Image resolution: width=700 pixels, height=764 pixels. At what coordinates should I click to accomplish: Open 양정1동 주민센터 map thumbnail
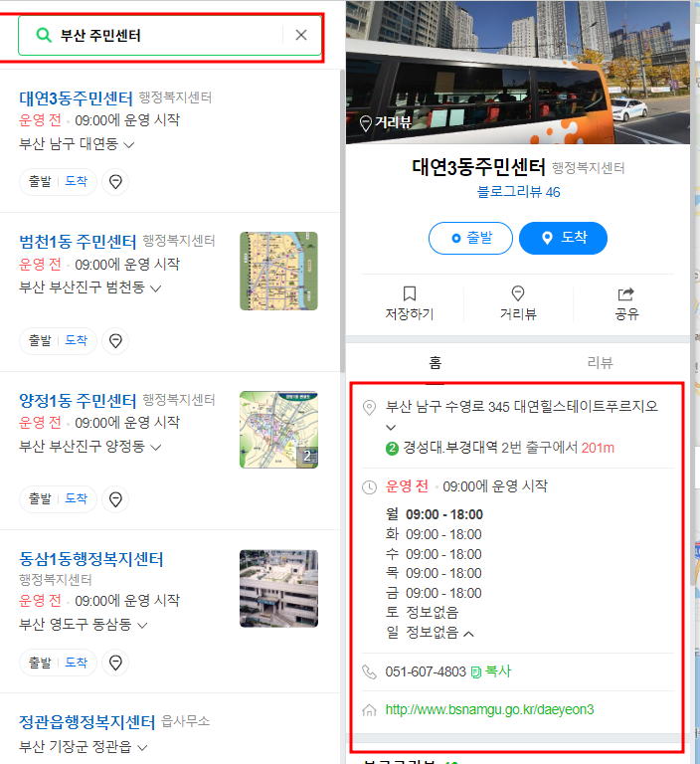(x=278, y=430)
